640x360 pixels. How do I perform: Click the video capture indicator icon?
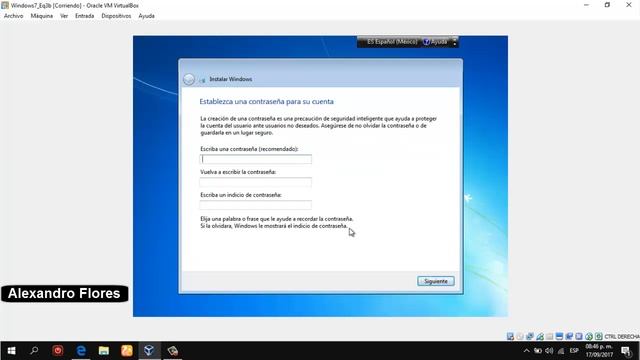(569, 336)
